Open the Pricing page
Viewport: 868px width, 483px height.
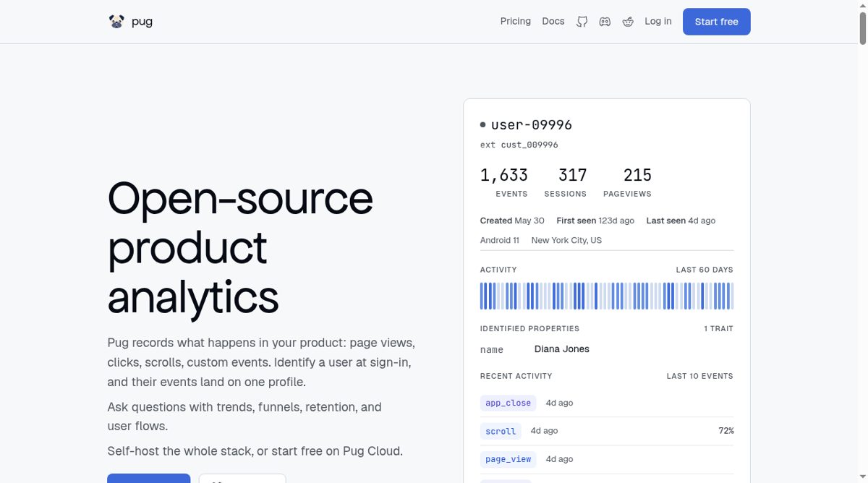[x=516, y=21]
